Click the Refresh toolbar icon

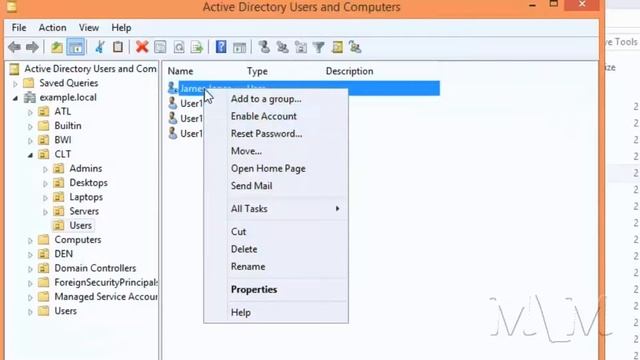pos(179,47)
